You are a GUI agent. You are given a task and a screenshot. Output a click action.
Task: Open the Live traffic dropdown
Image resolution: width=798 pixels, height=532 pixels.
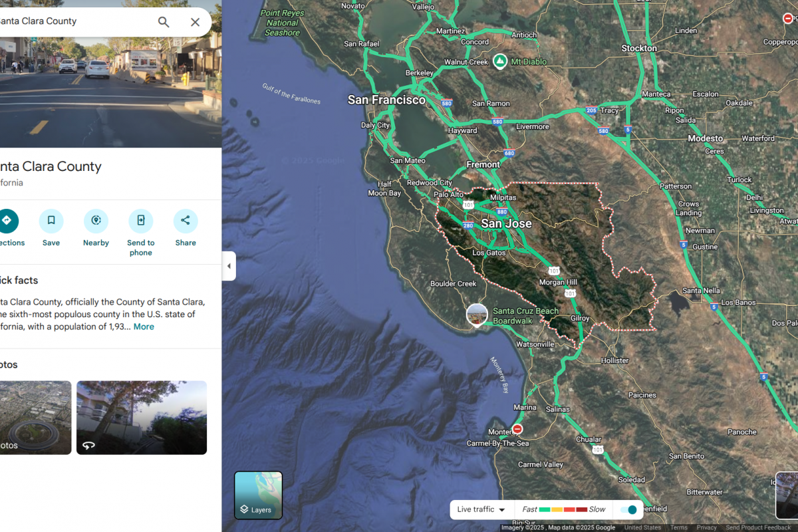click(x=481, y=509)
